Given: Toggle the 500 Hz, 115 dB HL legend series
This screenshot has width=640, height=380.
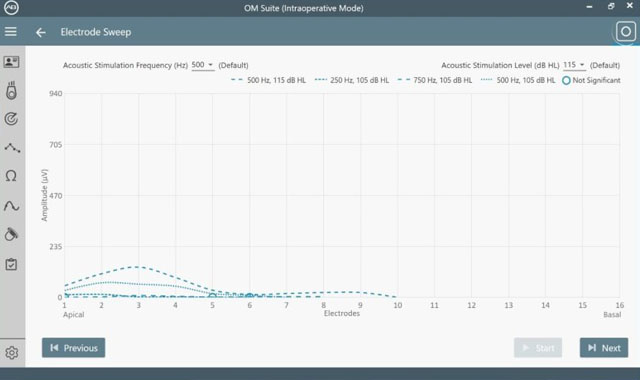Looking at the screenshot, I should [x=269, y=80].
